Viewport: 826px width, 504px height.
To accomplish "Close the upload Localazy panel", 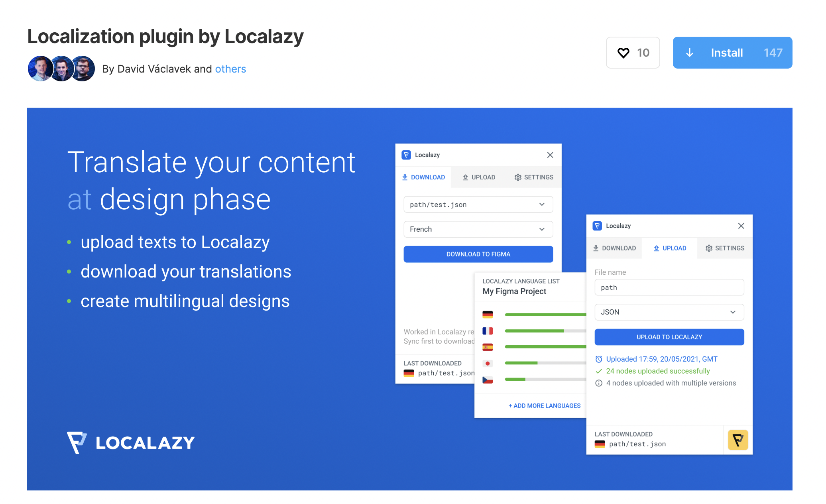I will pos(741,226).
